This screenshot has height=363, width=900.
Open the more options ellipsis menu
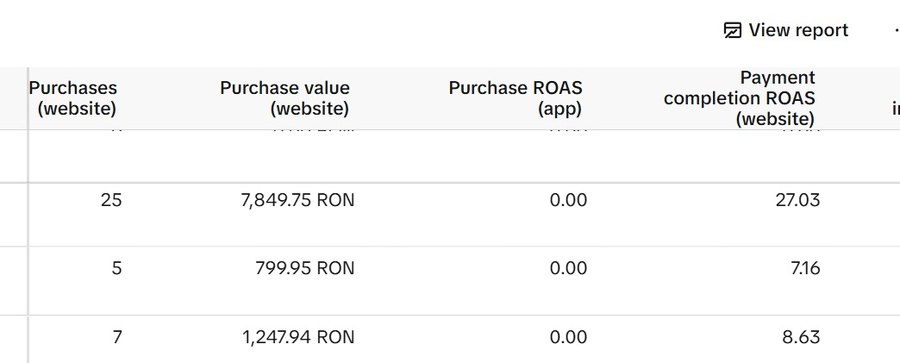[x=897, y=30]
